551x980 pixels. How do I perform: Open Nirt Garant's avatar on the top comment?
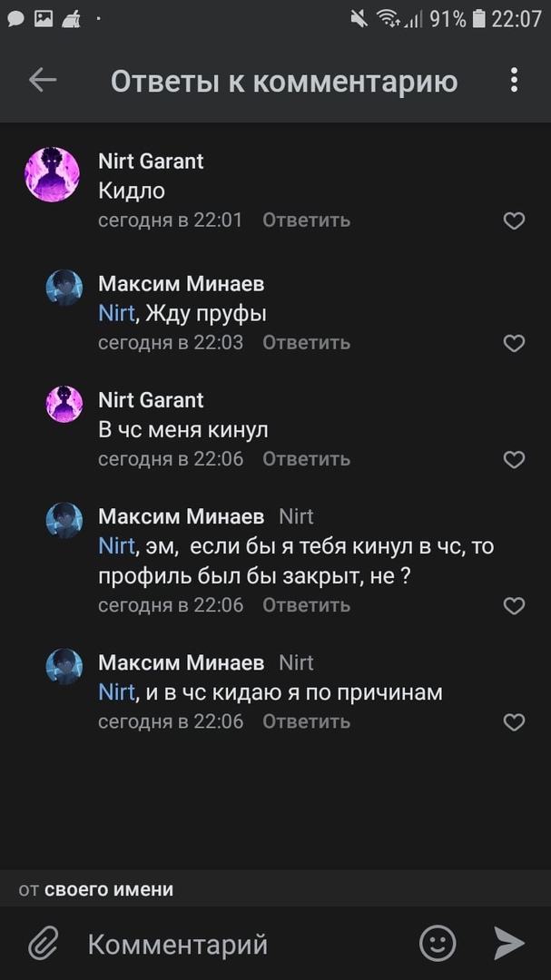(52, 174)
